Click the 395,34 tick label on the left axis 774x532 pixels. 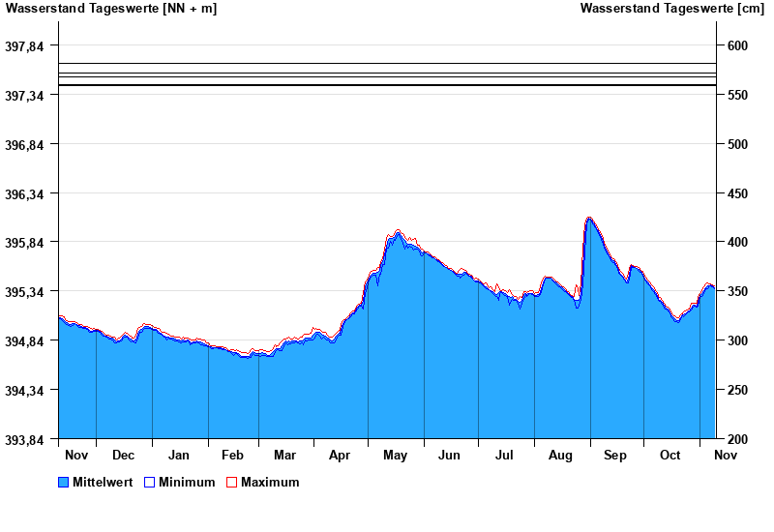tap(26, 292)
